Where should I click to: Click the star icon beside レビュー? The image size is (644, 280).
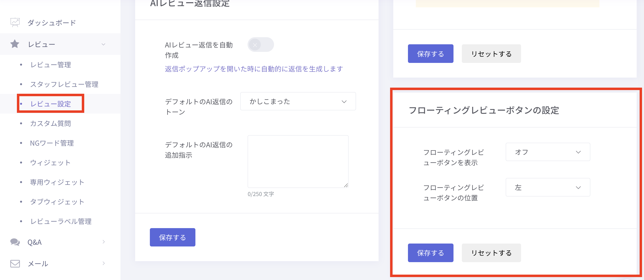15,44
